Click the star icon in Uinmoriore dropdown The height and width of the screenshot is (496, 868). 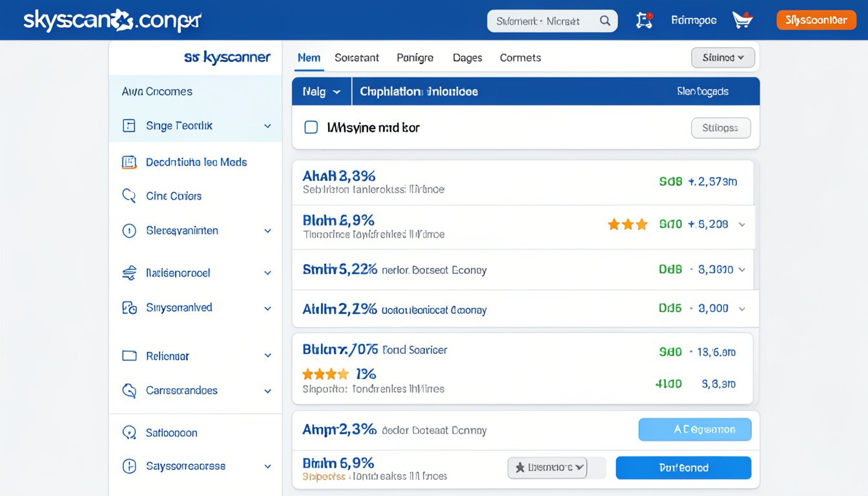(519, 467)
